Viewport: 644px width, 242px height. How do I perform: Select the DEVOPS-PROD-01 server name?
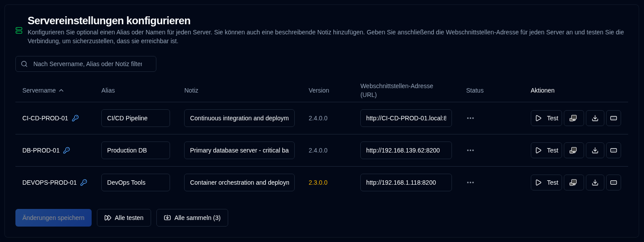tap(49, 182)
